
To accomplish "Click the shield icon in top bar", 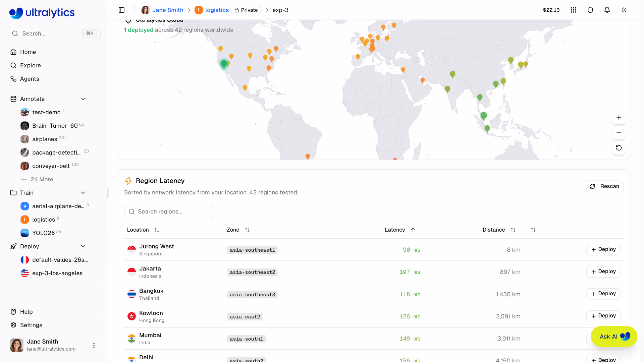I will (x=590, y=10).
